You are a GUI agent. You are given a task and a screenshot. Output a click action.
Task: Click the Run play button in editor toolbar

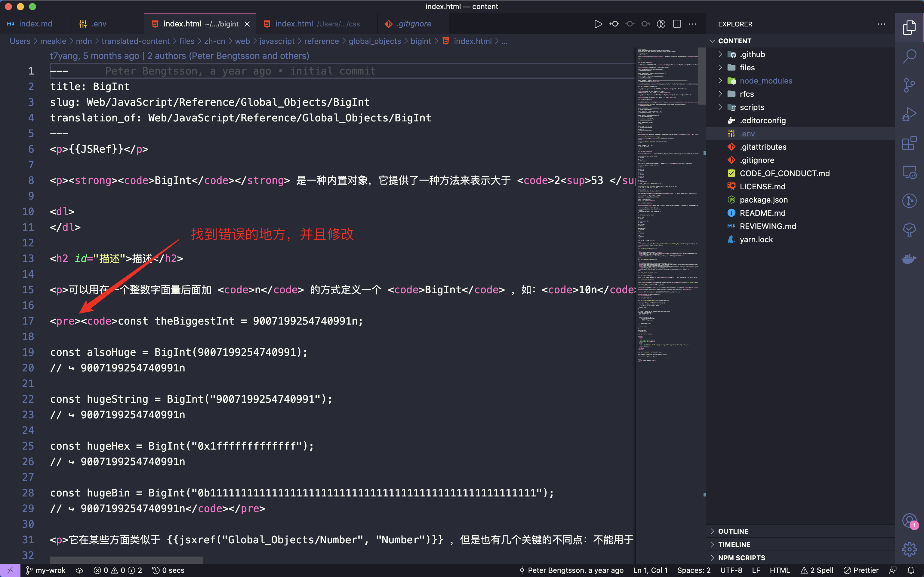598,24
